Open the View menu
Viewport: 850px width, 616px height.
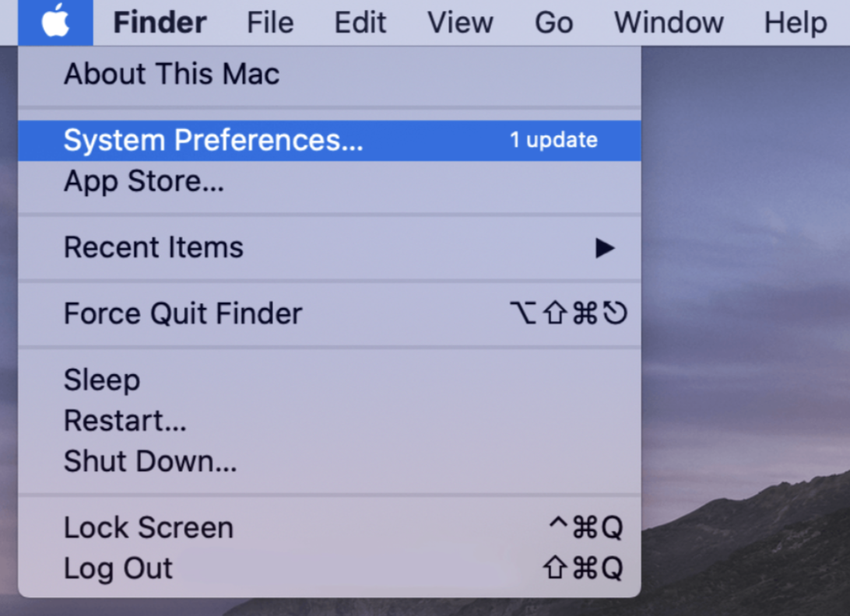tap(460, 23)
